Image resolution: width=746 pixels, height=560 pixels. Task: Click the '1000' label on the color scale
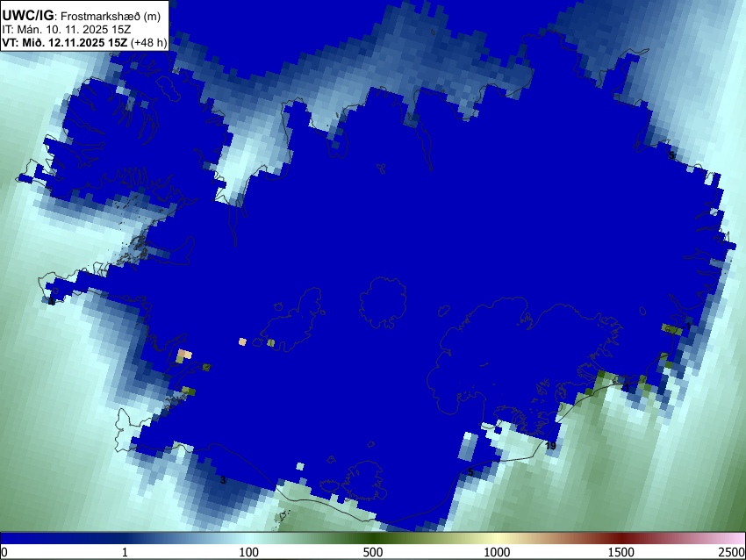pos(497,552)
